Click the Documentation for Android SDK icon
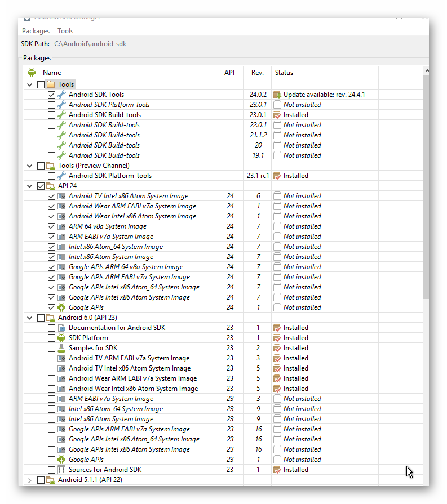The height and width of the screenshot is (504, 447). (x=61, y=328)
